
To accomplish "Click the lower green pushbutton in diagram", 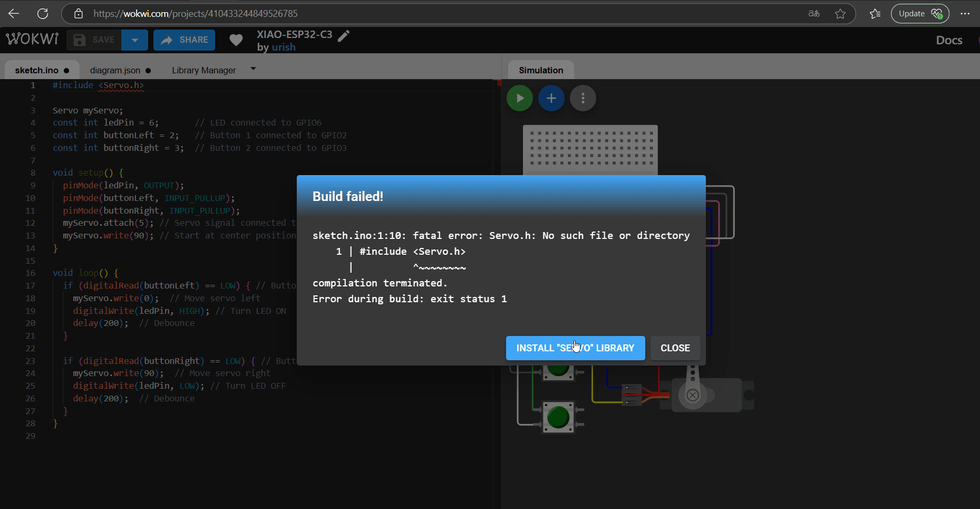I will click(x=558, y=418).
